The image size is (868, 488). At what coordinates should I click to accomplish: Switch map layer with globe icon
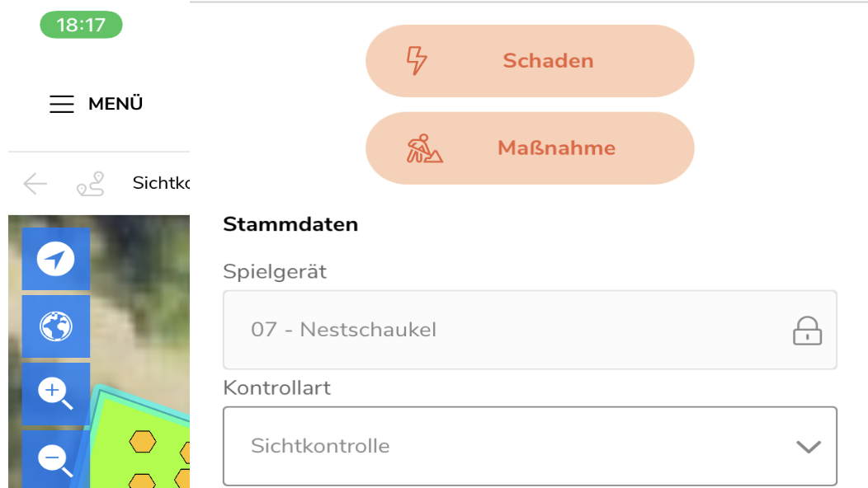click(x=55, y=326)
